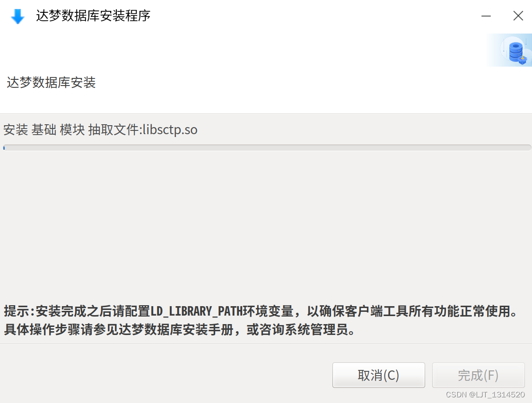Click the 抽取文件 status text

pyautogui.click(x=113, y=130)
